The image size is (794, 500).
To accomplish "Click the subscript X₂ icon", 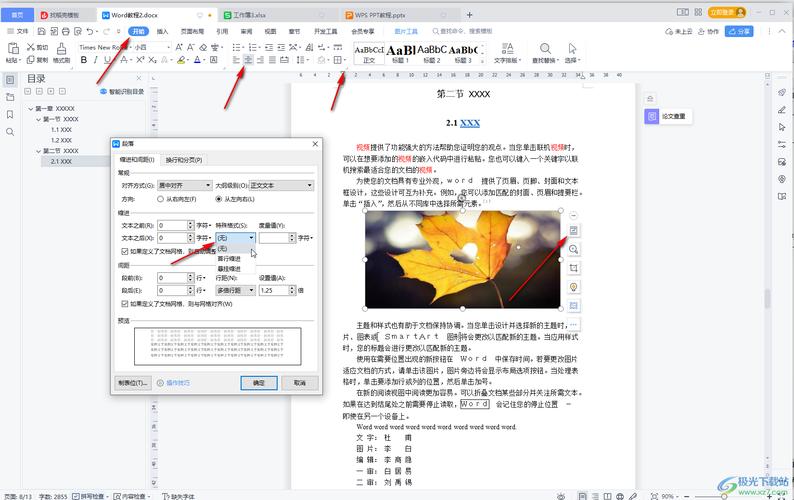I will (152, 60).
